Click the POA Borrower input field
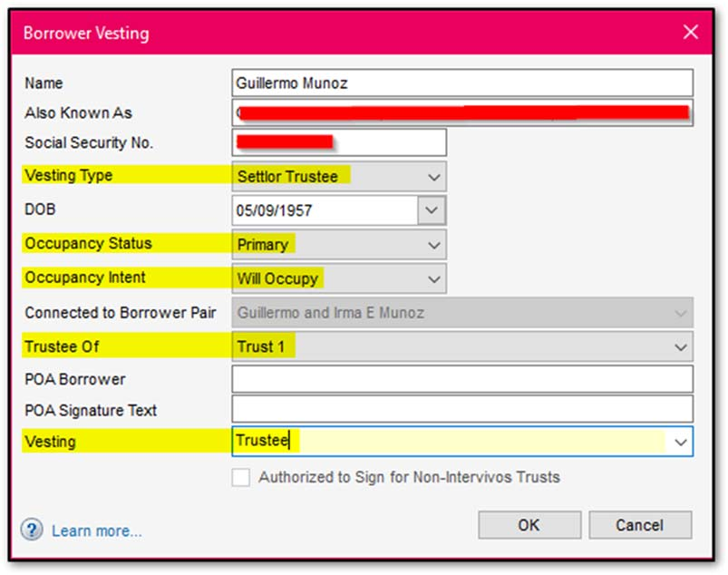 coord(462,379)
